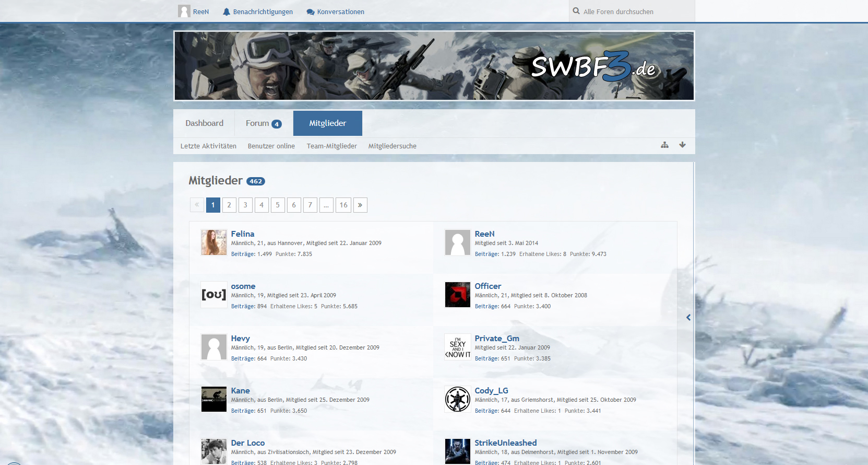Open osome's profile name link

point(243,286)
